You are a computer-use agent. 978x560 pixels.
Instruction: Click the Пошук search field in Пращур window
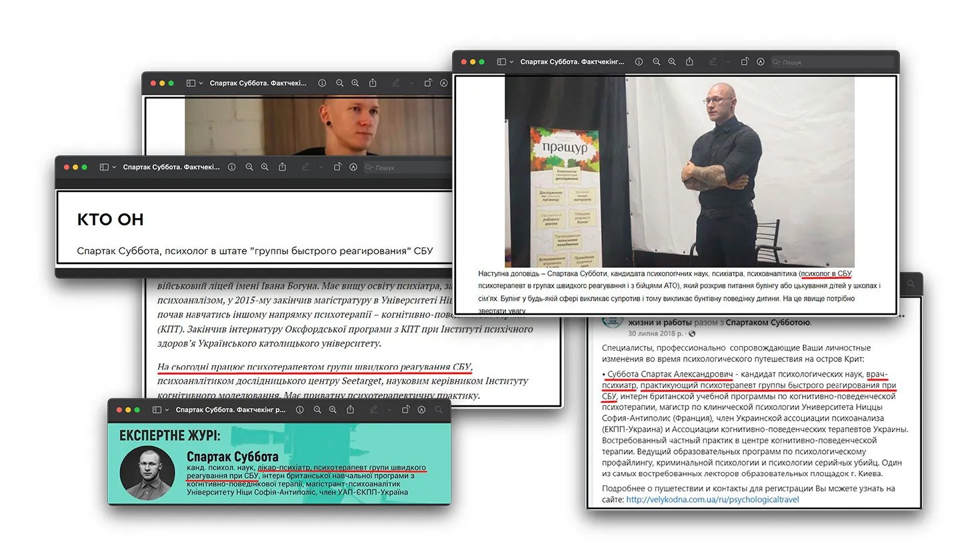point(833,62)
